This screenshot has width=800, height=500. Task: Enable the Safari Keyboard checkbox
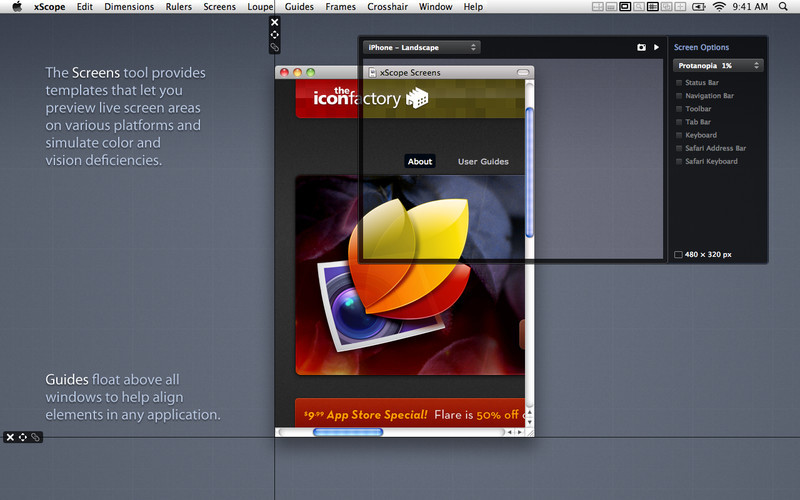click(679, 161)
